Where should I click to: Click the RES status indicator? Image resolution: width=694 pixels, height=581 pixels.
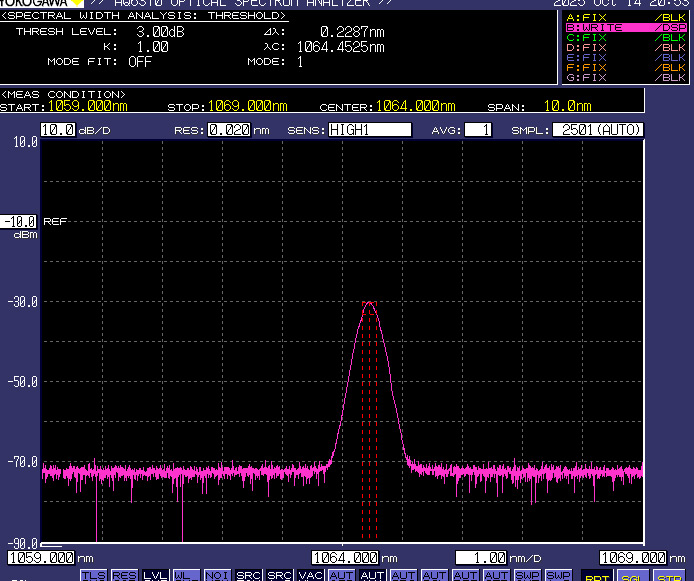point(124,575)
